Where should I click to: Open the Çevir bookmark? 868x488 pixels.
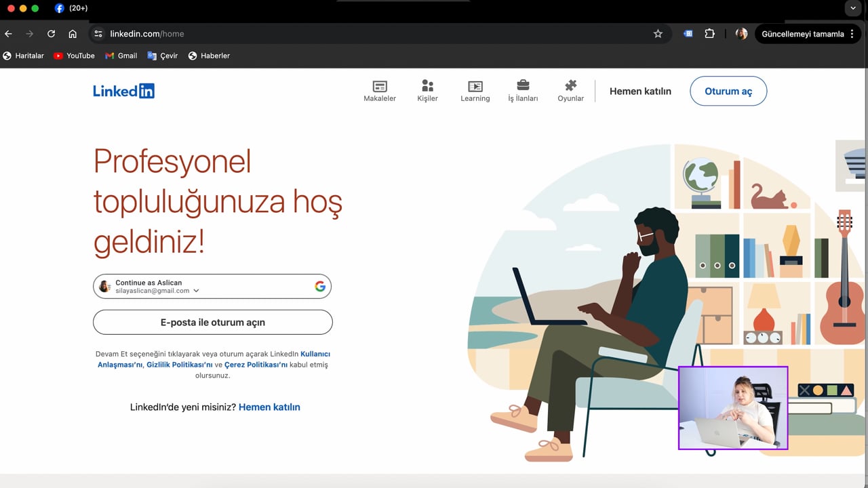click(x=163, y=56)
